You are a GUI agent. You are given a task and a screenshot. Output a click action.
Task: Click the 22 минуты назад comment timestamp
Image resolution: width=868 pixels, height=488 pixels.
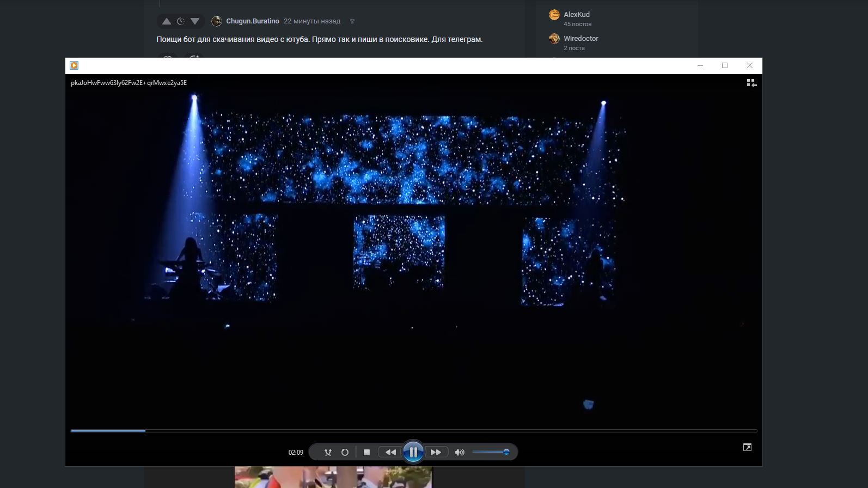[311, 21]
